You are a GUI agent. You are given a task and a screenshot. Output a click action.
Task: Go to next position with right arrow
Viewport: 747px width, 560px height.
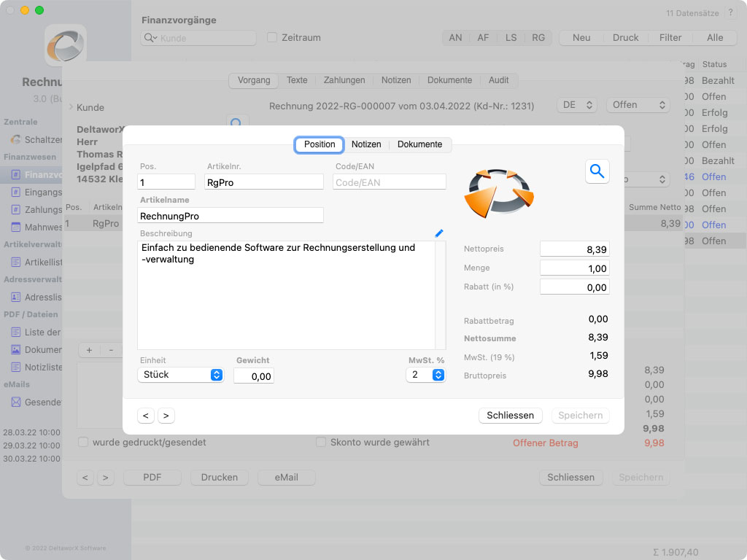click(x=166, y=416)
